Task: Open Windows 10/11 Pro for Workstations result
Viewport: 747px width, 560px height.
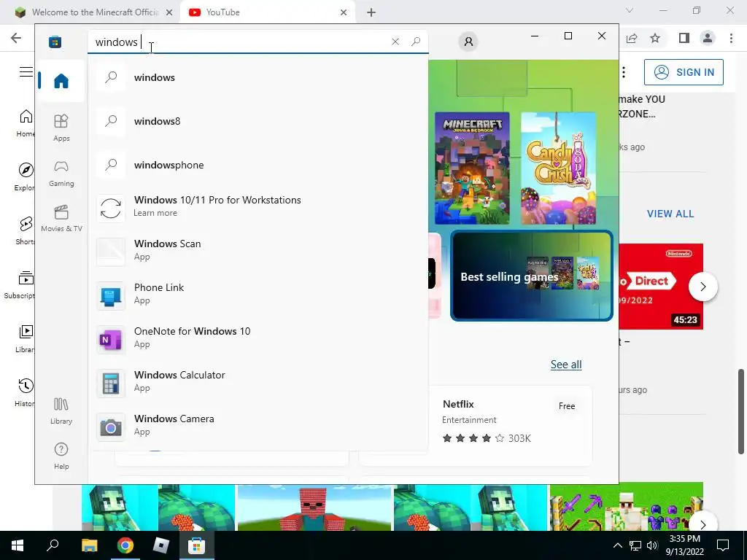Action: (x=258, y=206)
